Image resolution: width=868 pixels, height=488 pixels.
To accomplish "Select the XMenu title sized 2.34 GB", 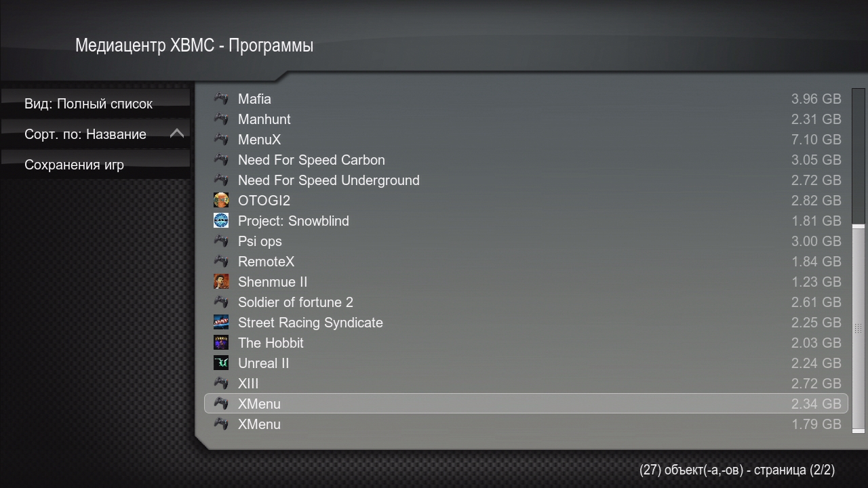I will point(259,404).
